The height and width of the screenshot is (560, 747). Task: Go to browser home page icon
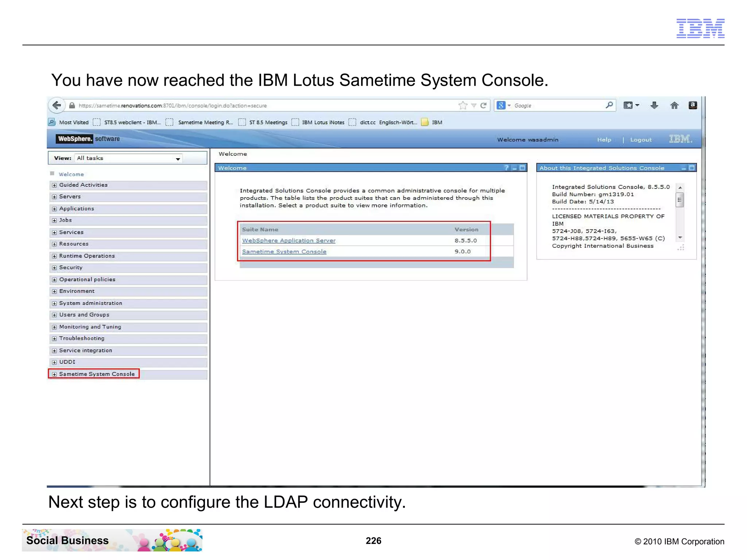(x=674, y=105)
